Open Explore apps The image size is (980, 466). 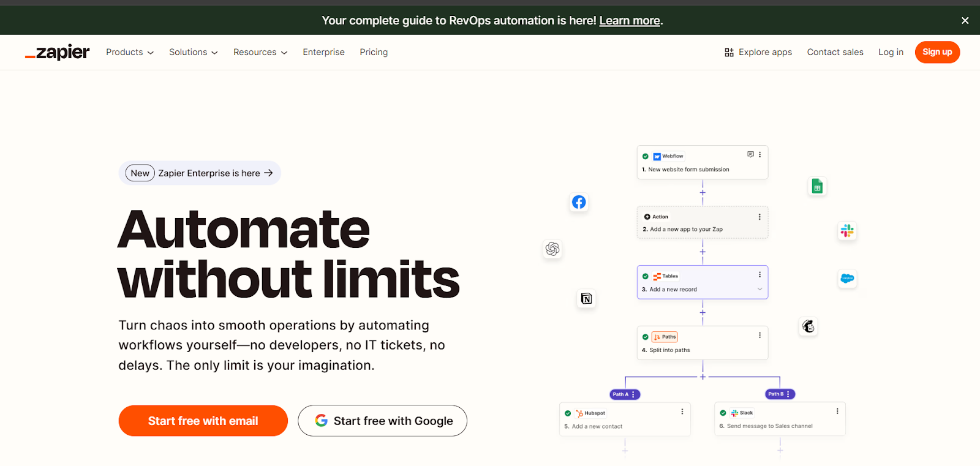[x=758, y=53]
